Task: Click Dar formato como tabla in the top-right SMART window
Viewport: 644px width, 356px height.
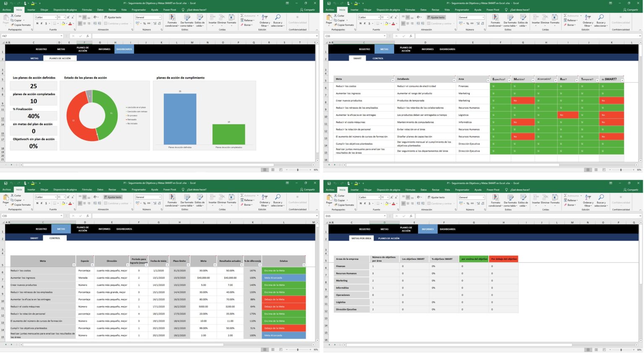Action: [x=510, y=20]
